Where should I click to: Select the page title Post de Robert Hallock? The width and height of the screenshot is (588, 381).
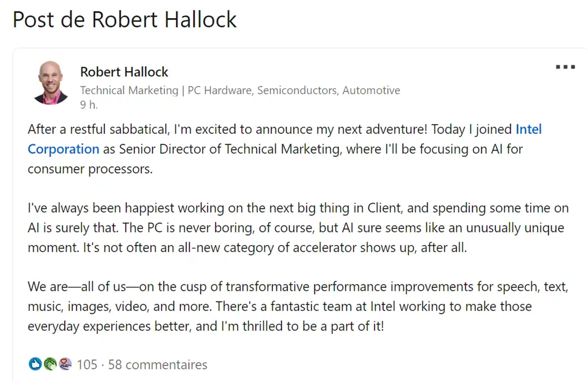coord(124,20)
